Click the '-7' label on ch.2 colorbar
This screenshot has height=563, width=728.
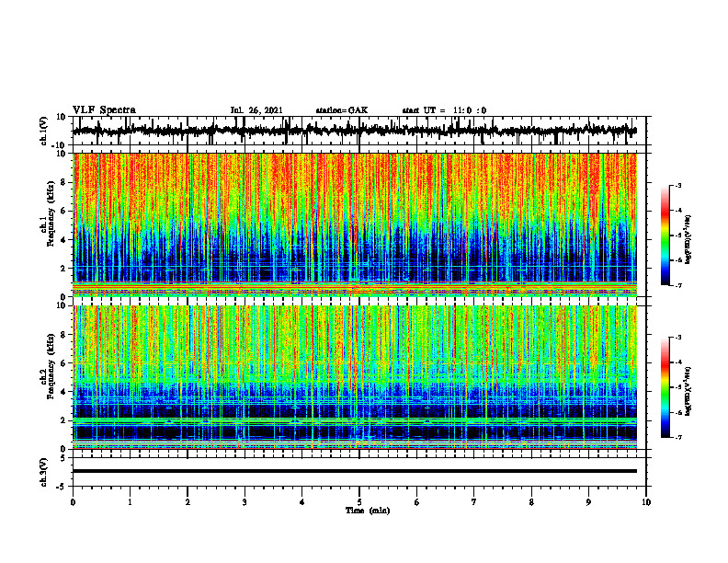[x=677, y=438]
